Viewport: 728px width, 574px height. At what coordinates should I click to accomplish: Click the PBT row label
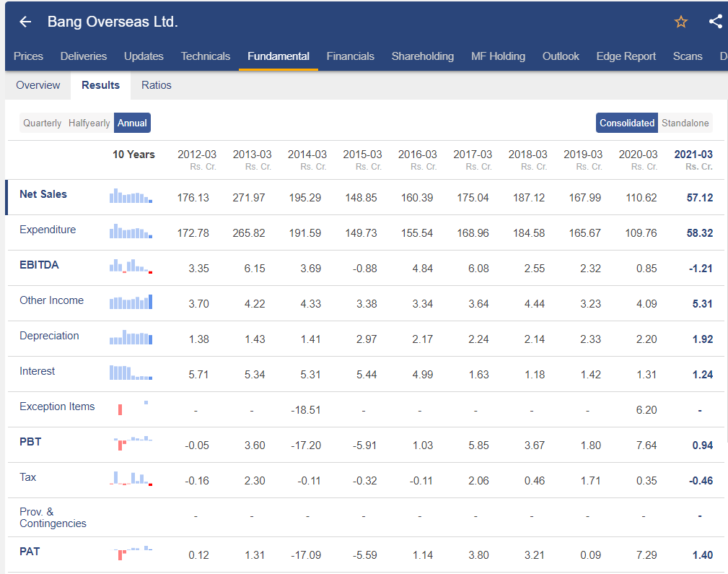[30, 441]
